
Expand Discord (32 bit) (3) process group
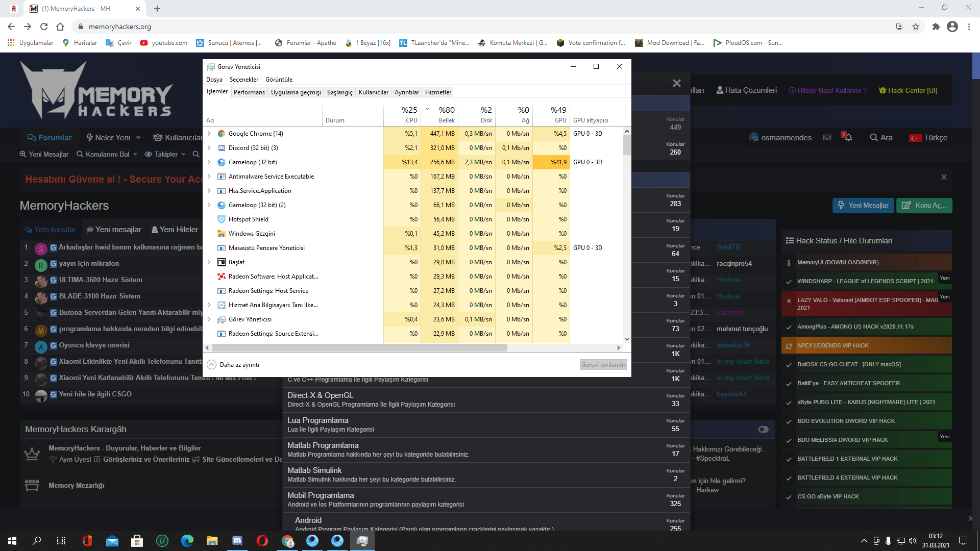pyautogui.click(x=209, y=148)
